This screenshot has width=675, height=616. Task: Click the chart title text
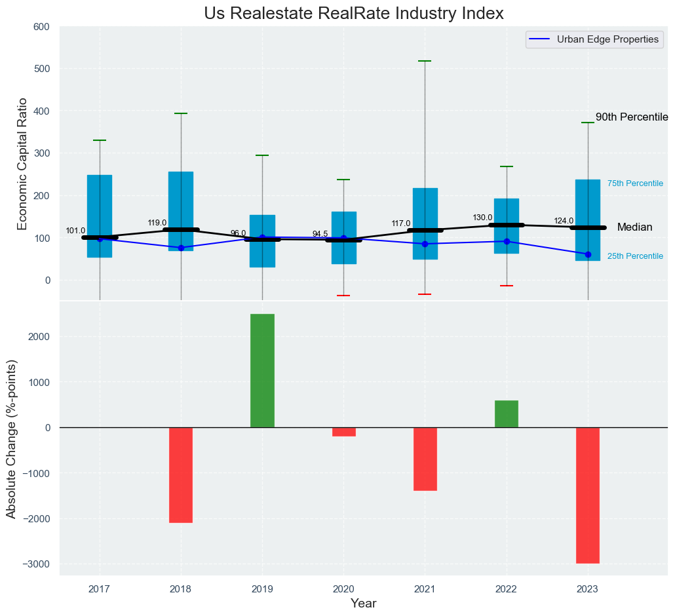click(354, 13)
